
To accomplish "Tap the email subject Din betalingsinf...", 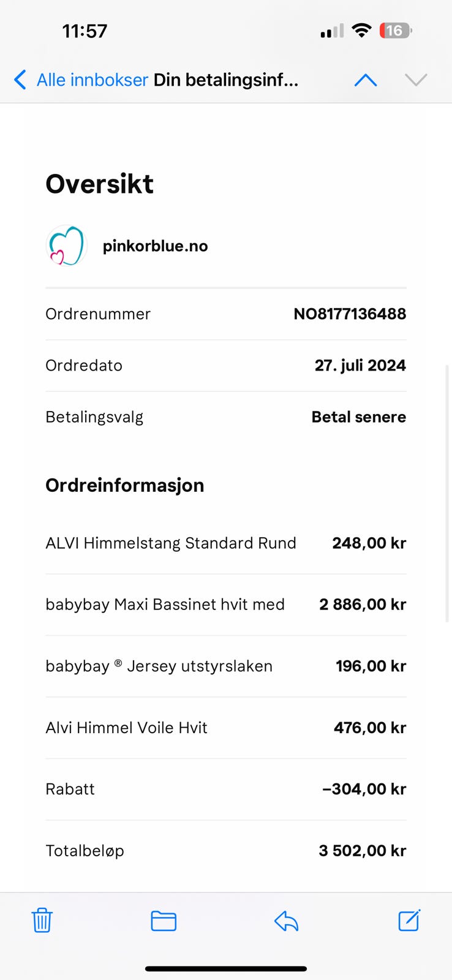I will 225,80.
